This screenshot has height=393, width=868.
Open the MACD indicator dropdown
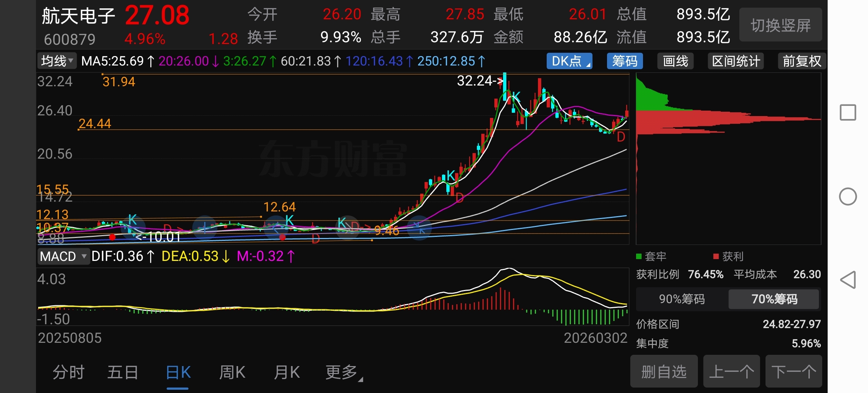pos(63,257)
